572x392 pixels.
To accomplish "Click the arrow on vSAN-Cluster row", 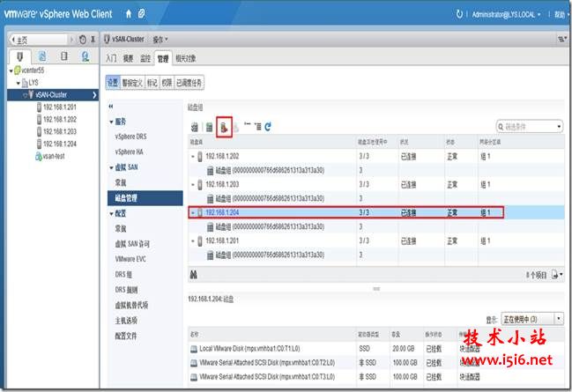I will click(94, 95).
